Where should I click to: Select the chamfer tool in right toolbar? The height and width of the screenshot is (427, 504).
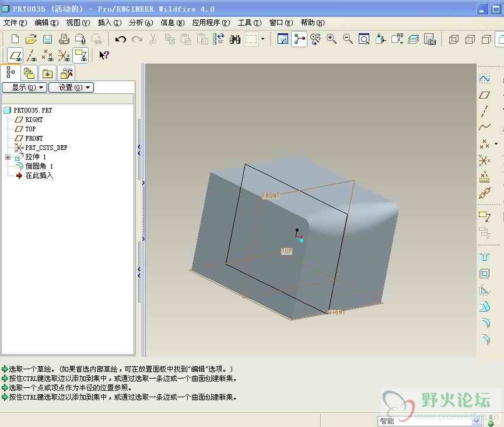(485, 339)
